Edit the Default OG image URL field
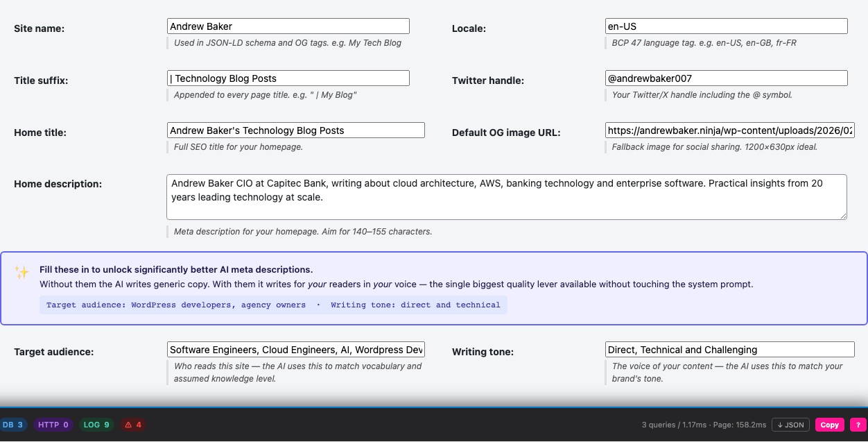This screenshot has width=868, height=442. (729, 130)
